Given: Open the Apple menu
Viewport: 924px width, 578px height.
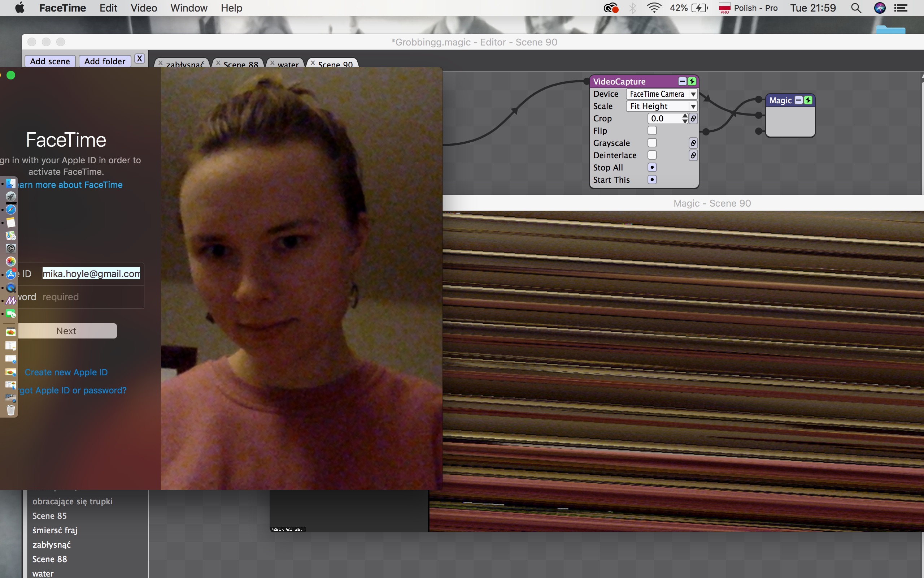Looking at the screenshot, I should (20, 8).
